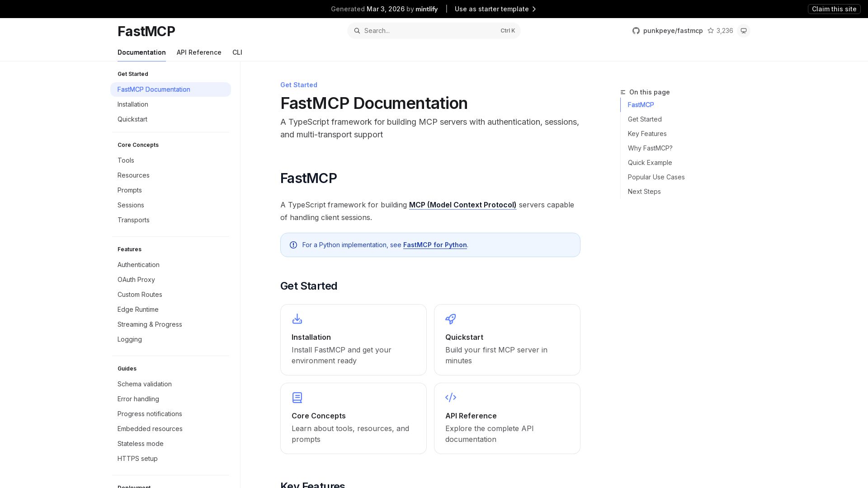
Task: Open Streaming & Progress sidebar page
Action: coord(170,324)
